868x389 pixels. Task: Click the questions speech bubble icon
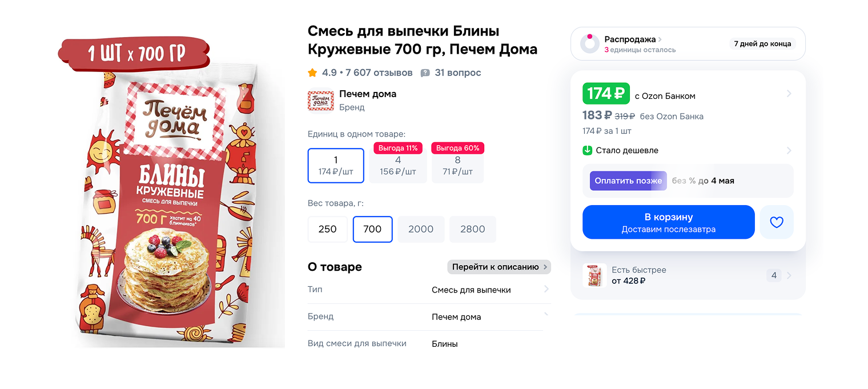[x=425, y=73]
